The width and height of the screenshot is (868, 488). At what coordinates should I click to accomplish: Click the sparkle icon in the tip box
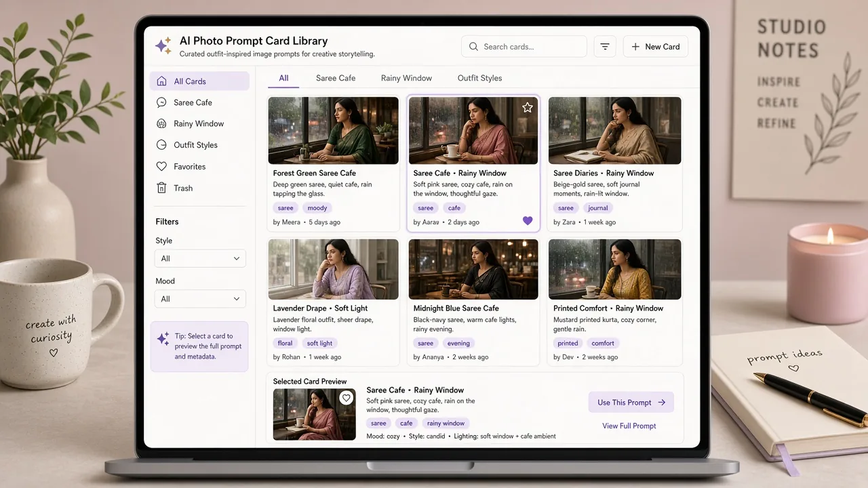163,338
